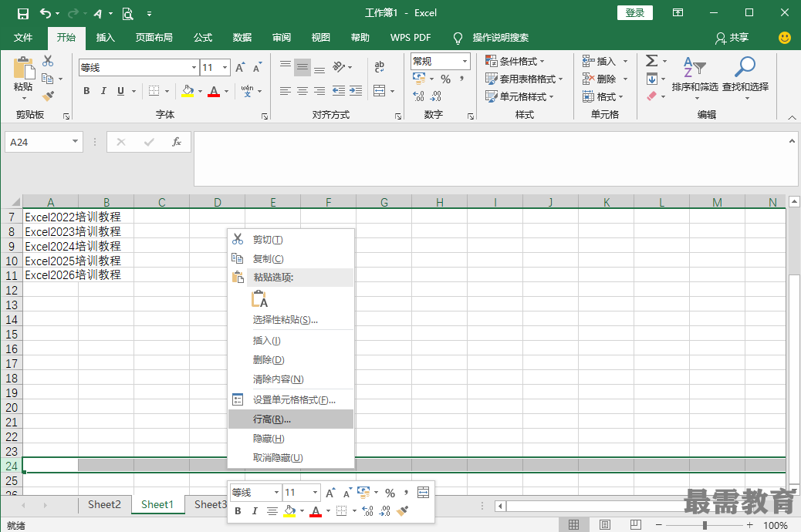Open the number format dropdown
801x532 pixels.
(x=465, y=61)
